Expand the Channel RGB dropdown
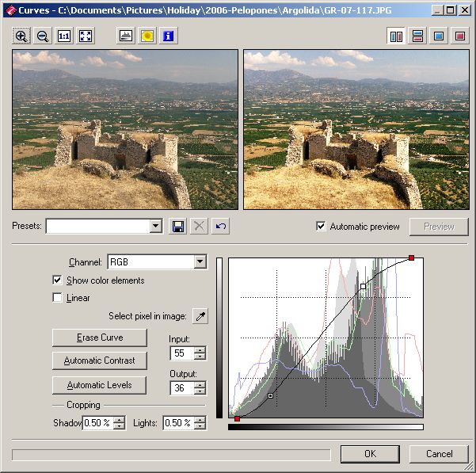Screen dimensions: 476x473 point(200,262)
